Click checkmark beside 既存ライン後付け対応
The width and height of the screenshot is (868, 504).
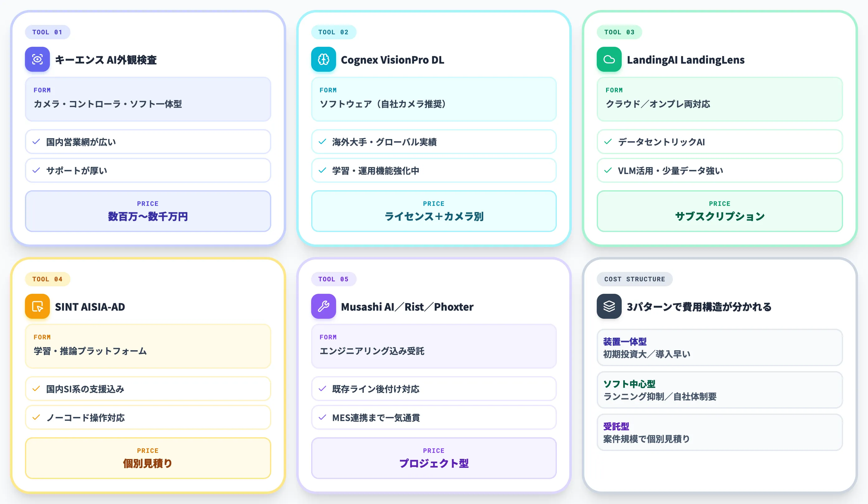pos(322,389)
